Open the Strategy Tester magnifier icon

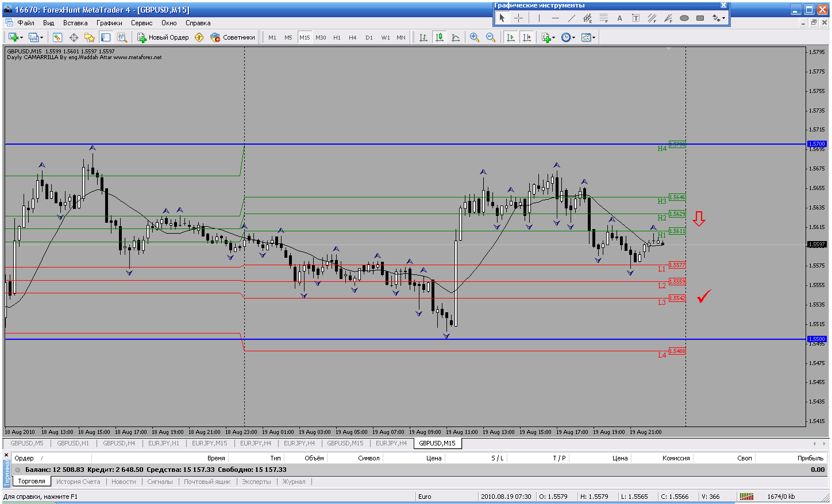click(x=122, y=37)
